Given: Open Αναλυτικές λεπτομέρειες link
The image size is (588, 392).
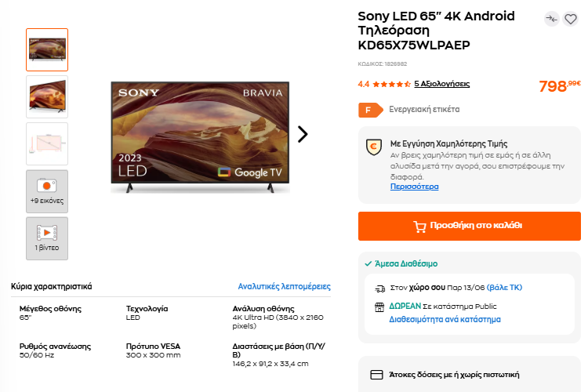Looking at the screenshot, I should [x=284, y=287].
